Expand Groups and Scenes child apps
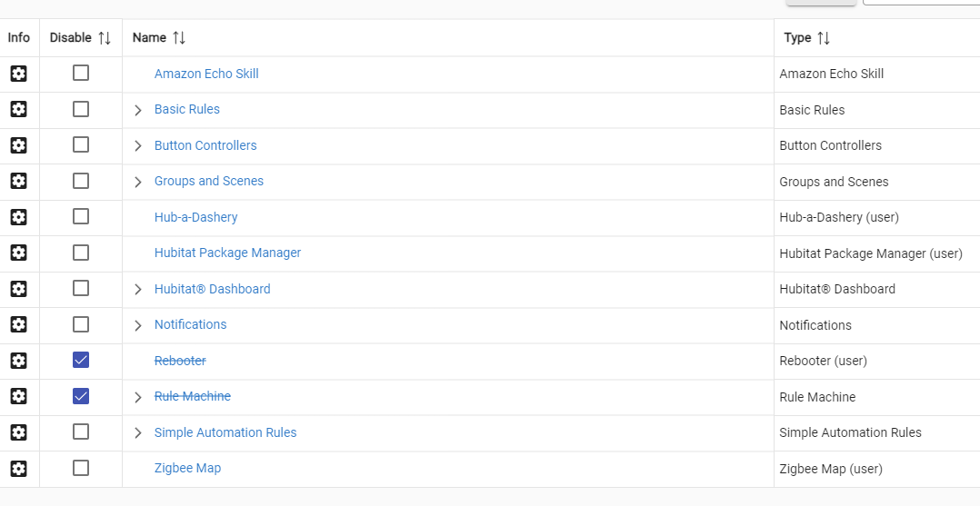980x506 pixels. coord(138,182)
